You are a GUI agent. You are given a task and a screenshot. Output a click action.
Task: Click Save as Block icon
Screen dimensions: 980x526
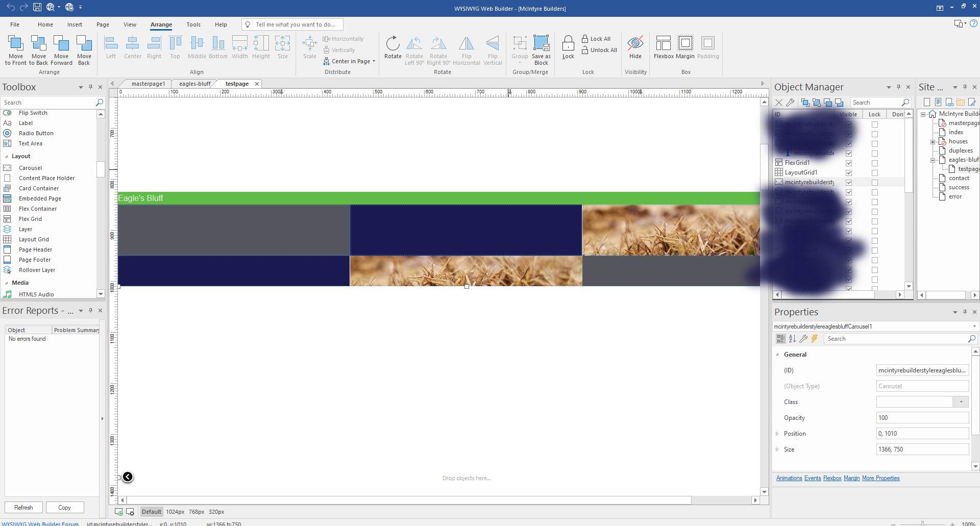click(541, 44)
